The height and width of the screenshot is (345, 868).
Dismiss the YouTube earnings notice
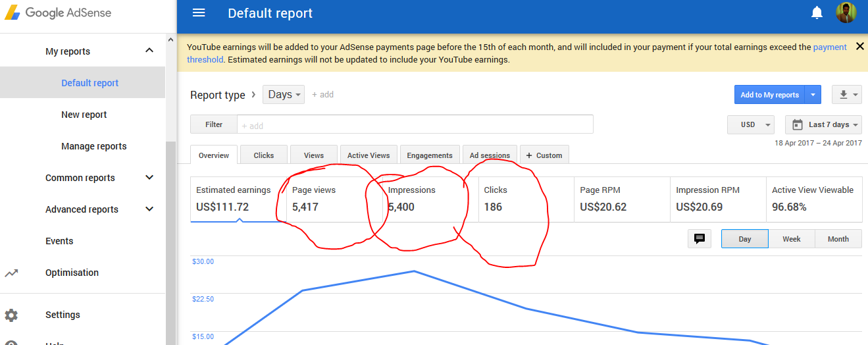point(859,46)
